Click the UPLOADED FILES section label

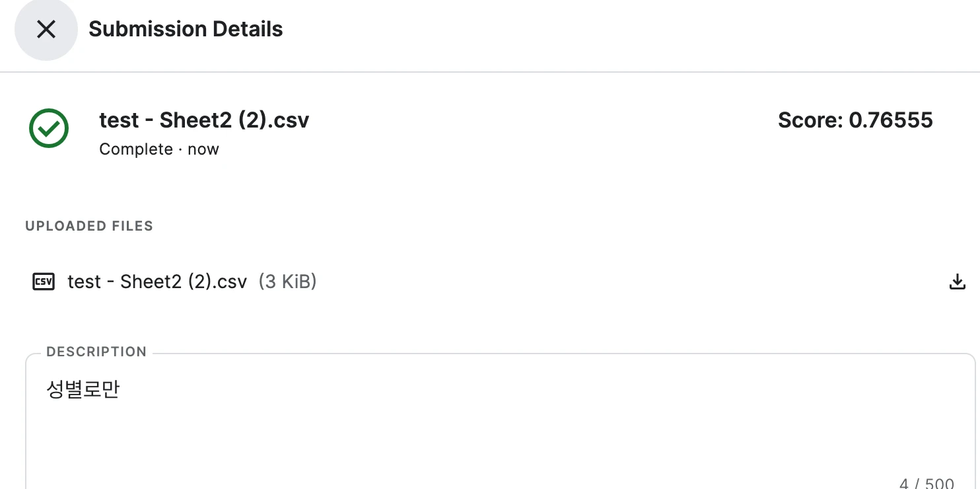[x=89, y=226]
